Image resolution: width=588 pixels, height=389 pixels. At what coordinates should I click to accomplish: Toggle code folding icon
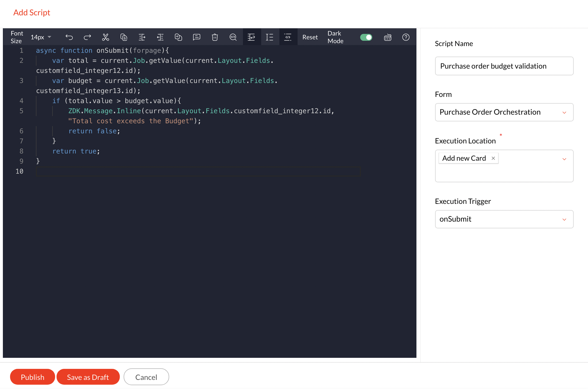pyautogui.click(x=288, y=37)
